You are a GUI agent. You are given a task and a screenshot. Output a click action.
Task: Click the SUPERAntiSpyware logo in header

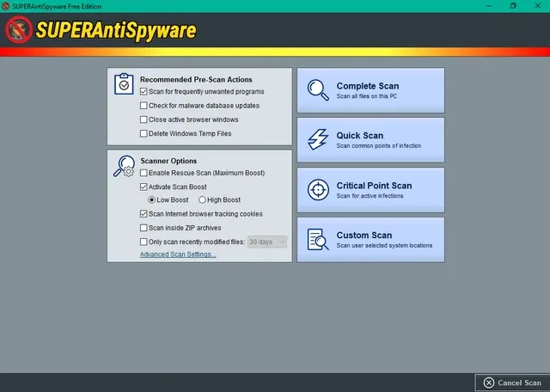tap(101, 30)
